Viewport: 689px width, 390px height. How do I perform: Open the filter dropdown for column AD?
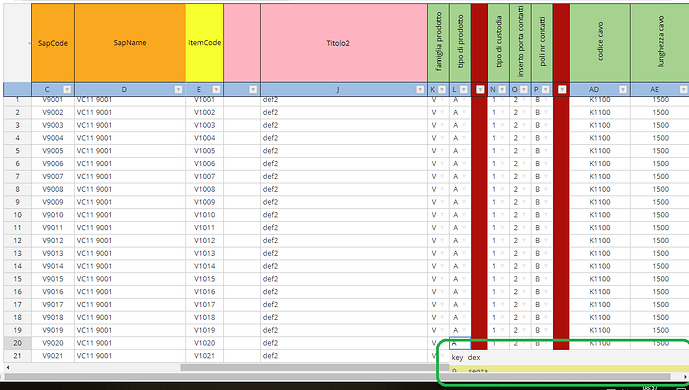coord(623,90)
